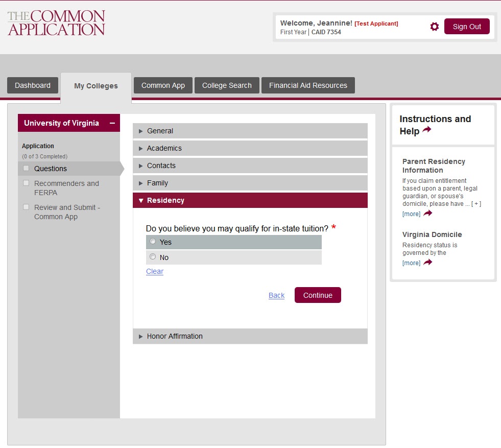Open the My Colleges tab
The image size is (501, 448).
[96, 86]
